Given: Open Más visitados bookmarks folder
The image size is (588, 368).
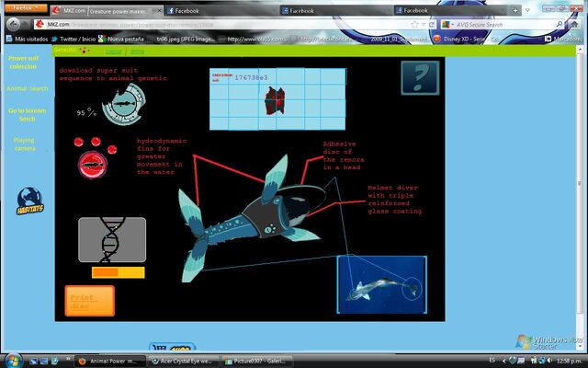Looking at the screenshot, I should [27, 39].
